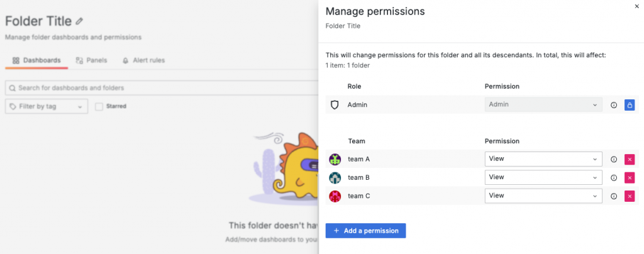Screen dimensions: 644x254
Task: Switch to the Panels tab
Action: [91, 60]
